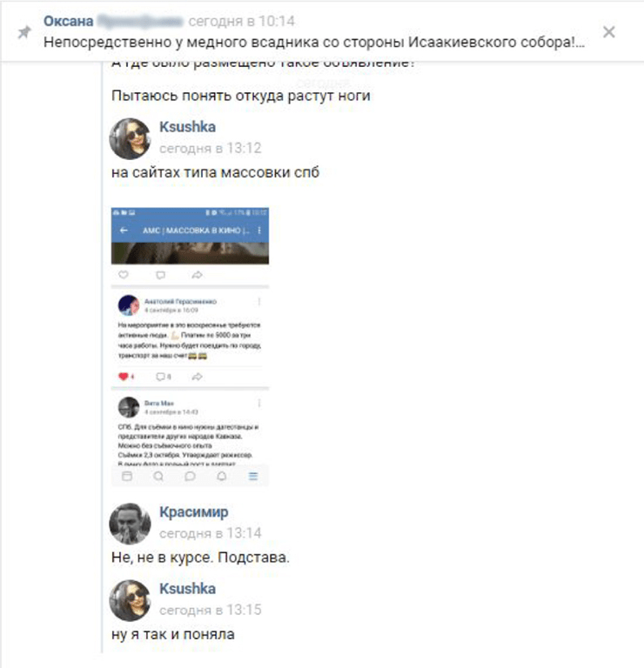Image resolution: width=644 pixels, height=668 pixels.
Task: Click the three-dot menu in the screenshot header
Action: pos(259,230)
